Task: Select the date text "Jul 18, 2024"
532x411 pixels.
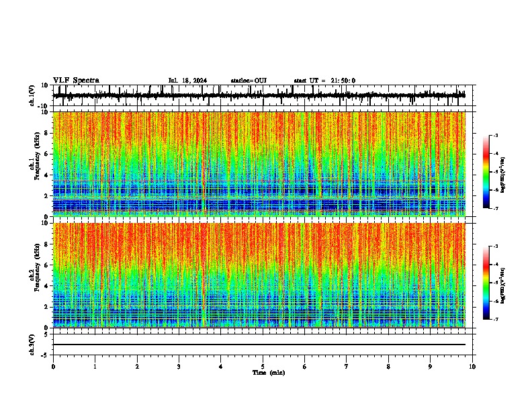Action: [x=187, y=81]
